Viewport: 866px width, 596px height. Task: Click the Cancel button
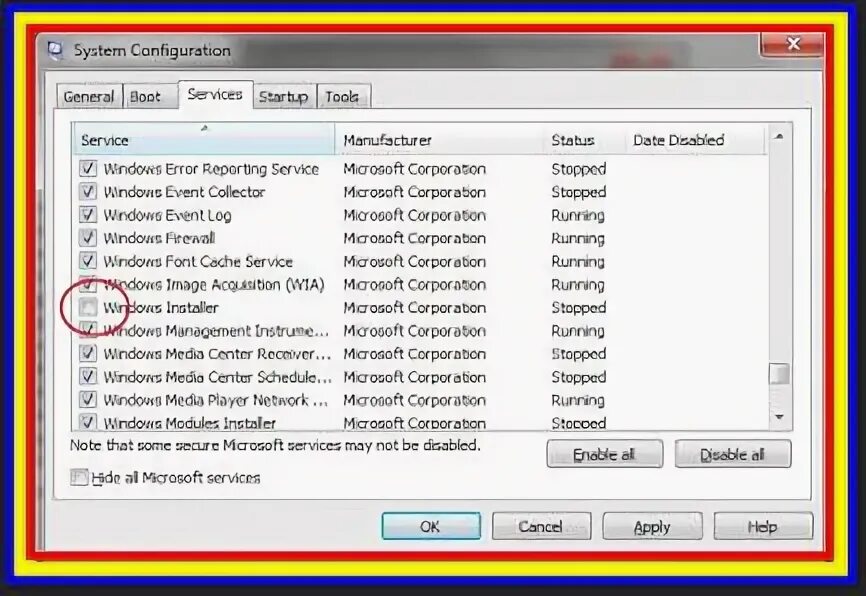pyautogui.click(x=541, y=526)
